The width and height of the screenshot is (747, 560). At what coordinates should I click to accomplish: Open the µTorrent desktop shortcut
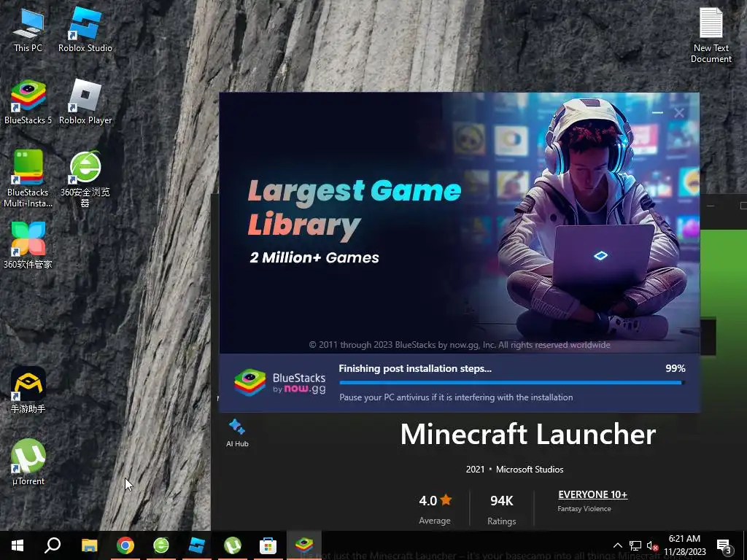pyautogui.click(x=28, y=462)
